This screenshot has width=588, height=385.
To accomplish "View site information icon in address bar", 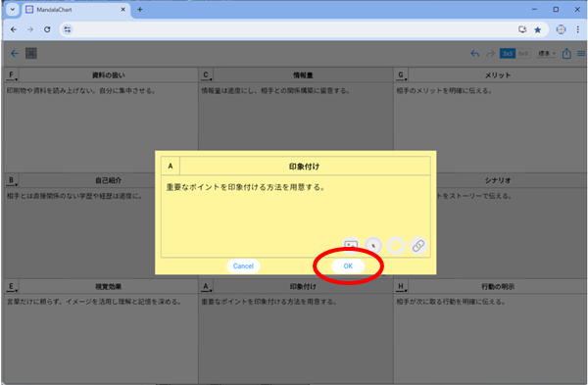I will point(67,29).
